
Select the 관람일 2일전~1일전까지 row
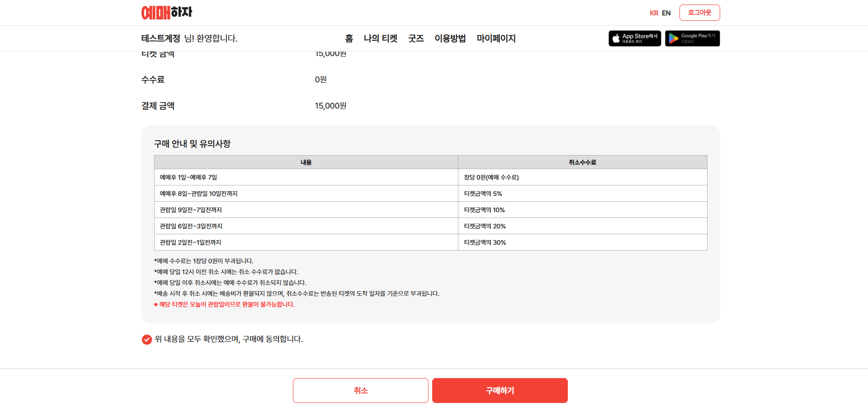(431, 242)
